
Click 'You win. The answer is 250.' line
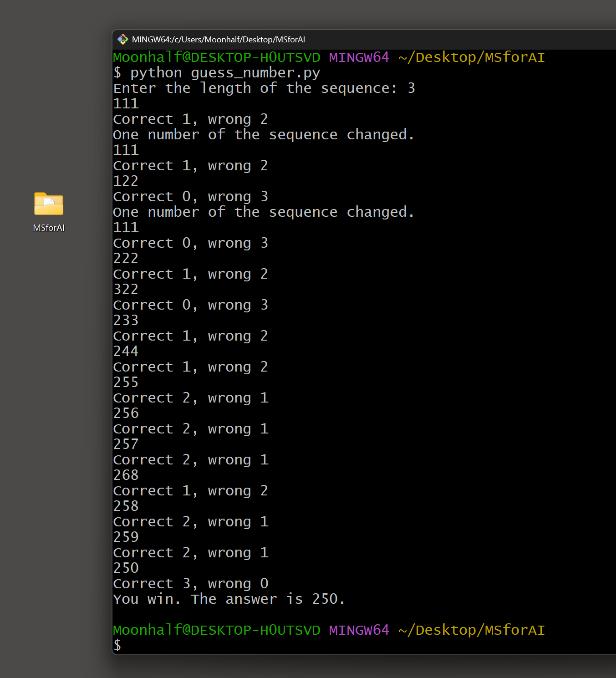pos(229,599)
